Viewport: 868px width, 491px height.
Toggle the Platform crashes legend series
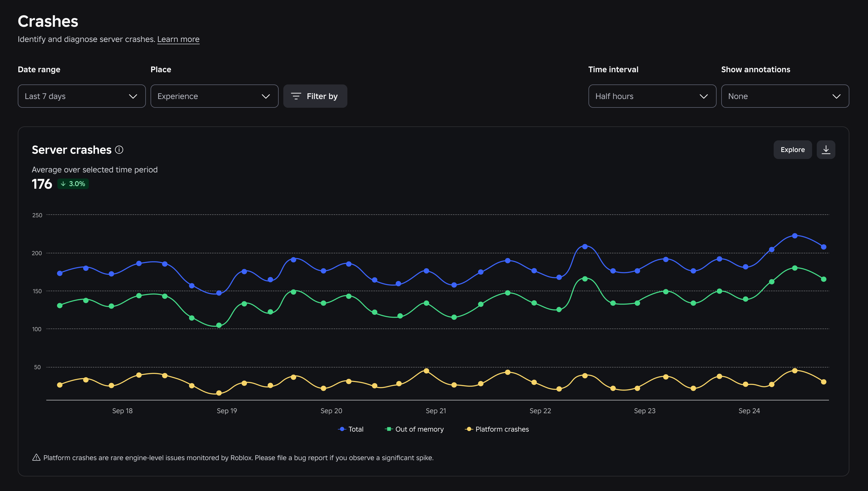pyautogui.click(x=497, y=429)
